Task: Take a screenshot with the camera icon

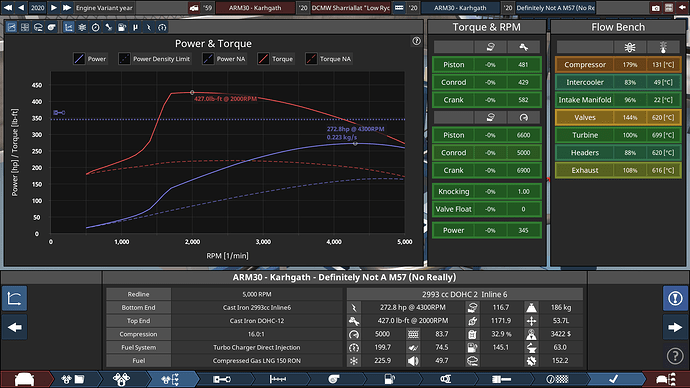Action: [656, 7]
